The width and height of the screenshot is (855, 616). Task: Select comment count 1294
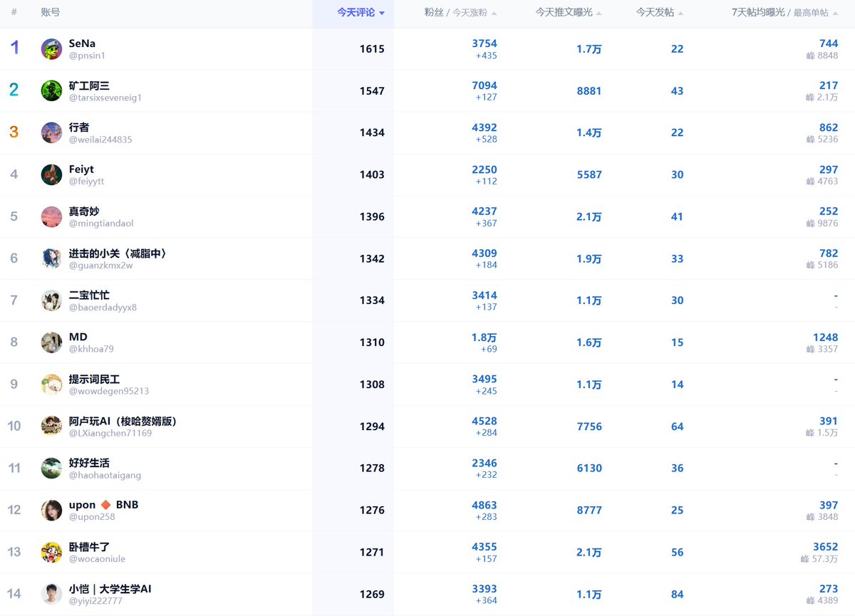(372, 427)
